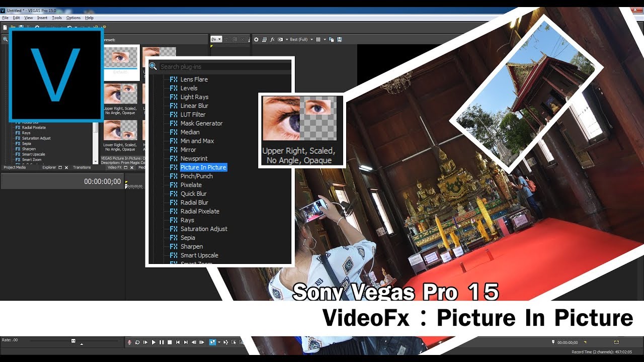Click the Video Output FX icon
This screenshot has width=644, height=362.
(272, 39)
